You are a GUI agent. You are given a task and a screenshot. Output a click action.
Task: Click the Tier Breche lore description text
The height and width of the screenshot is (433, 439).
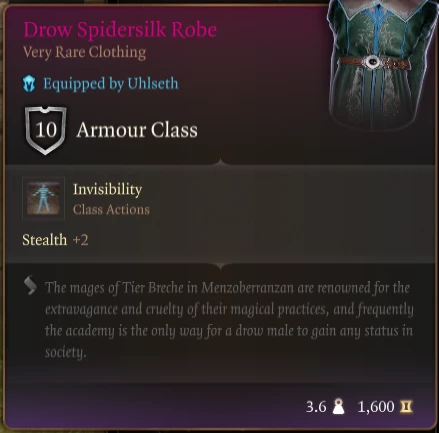(x=229, y=320)
